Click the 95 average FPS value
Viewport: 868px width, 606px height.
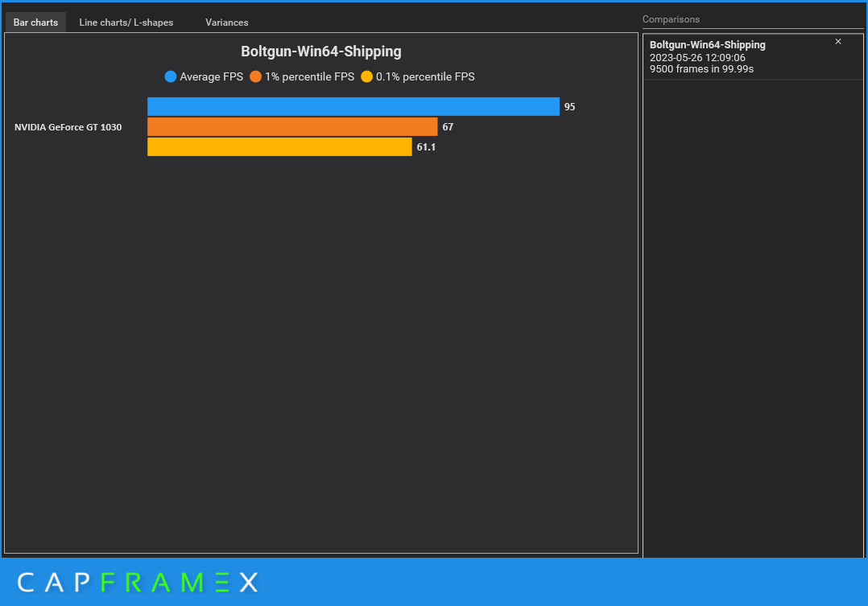point(569,107)
